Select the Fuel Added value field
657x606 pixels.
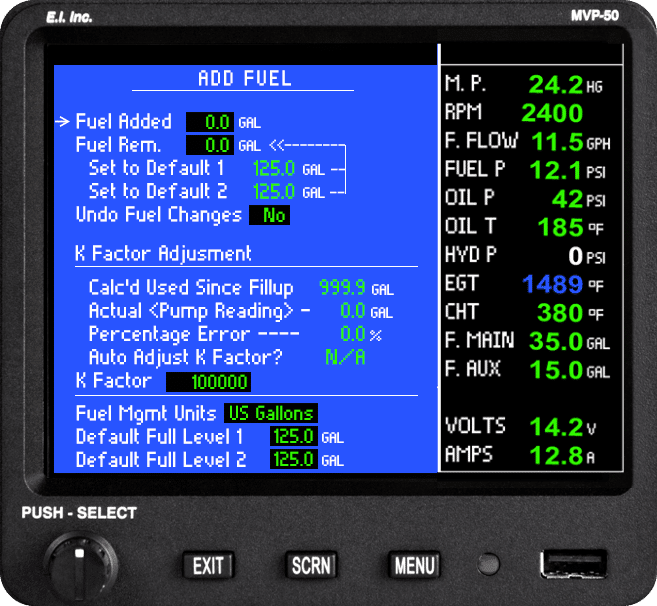pyautogui.click(x=210, y=122)
